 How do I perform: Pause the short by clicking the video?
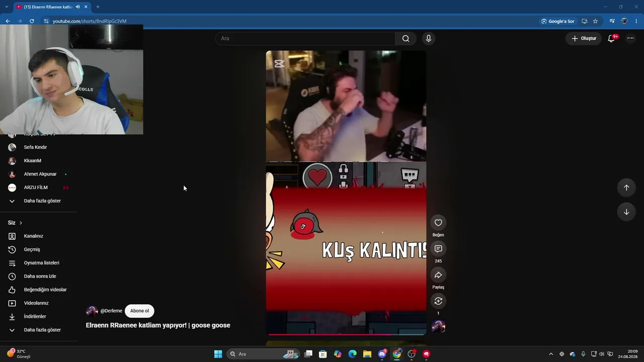346,193
